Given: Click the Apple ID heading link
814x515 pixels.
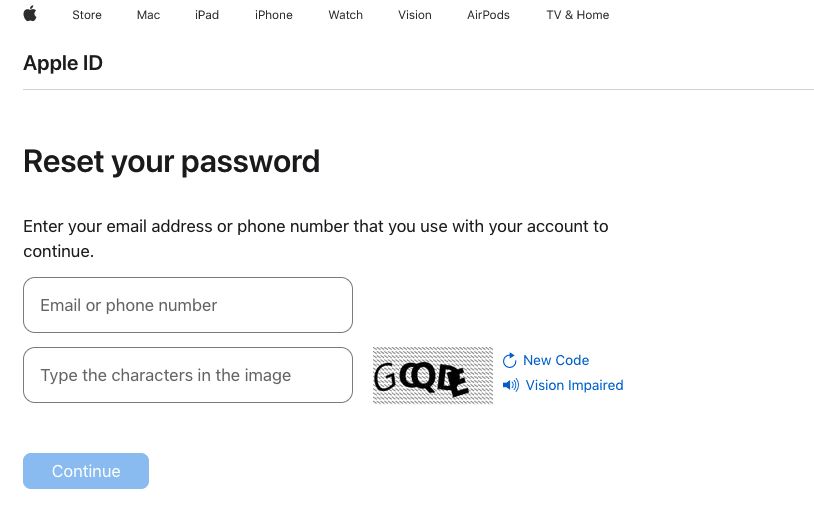Looking at the screenshot, I should 63,64.
